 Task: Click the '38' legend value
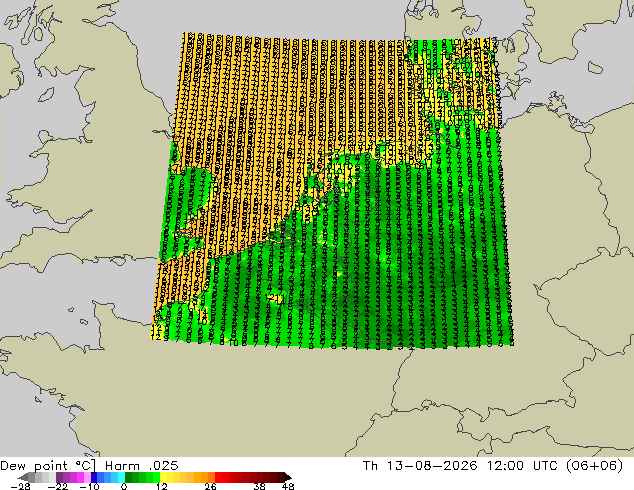point(260,486)
